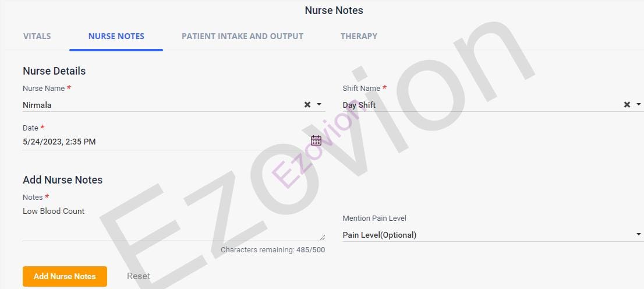Click the Characters remaining counter text
Viewport: 644px width, 289px height.
click(273, 250)
